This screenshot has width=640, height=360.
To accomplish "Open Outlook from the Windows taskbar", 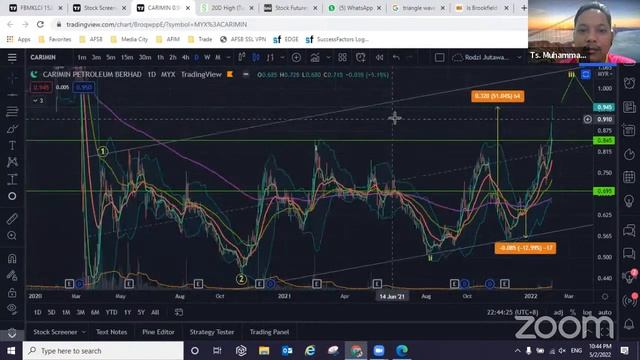I will click(287, 351).
